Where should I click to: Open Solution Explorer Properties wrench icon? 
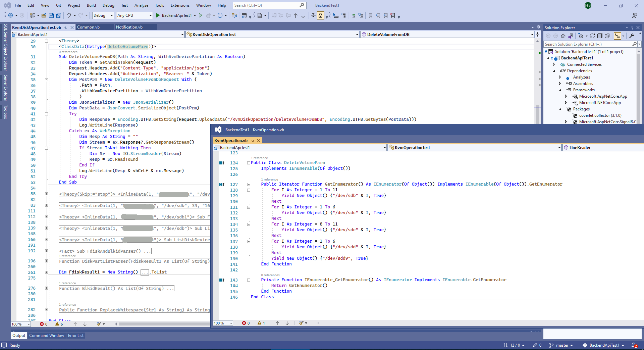[x=632, y=36]
